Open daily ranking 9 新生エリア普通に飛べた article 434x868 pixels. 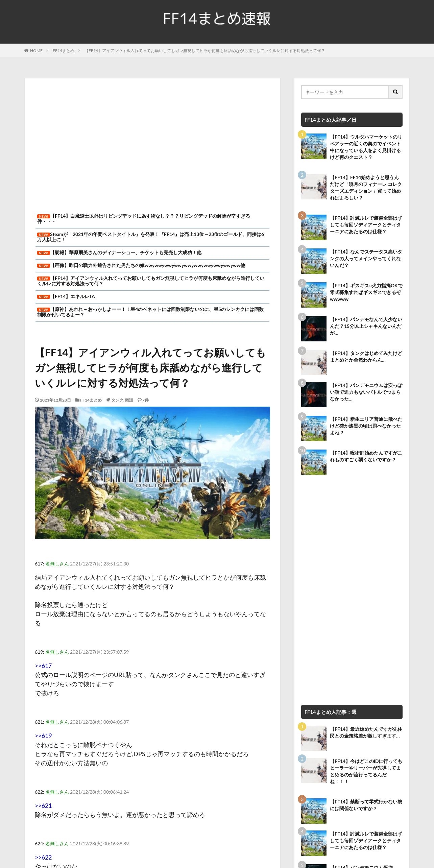(366, 426)
